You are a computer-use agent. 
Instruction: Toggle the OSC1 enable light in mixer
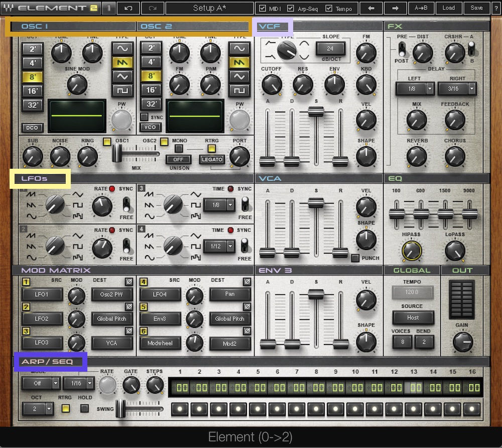click(x=107, y=142)
